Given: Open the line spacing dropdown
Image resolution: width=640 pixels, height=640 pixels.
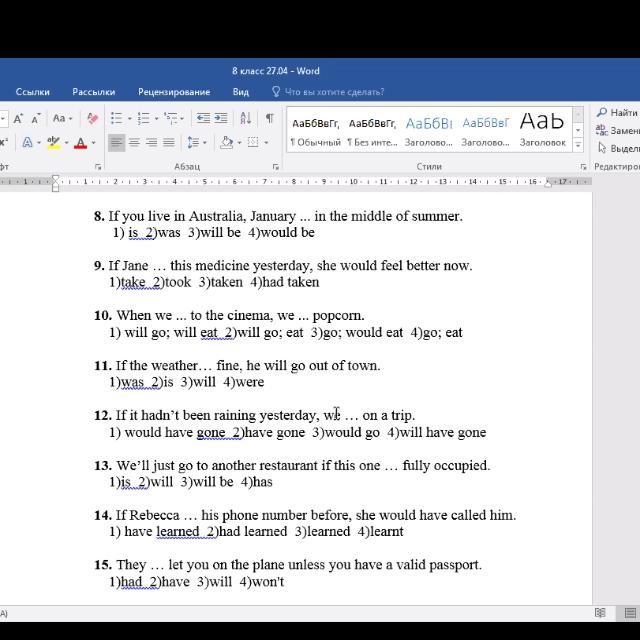Looking at the screenshot, I should [x=196, y=143].
